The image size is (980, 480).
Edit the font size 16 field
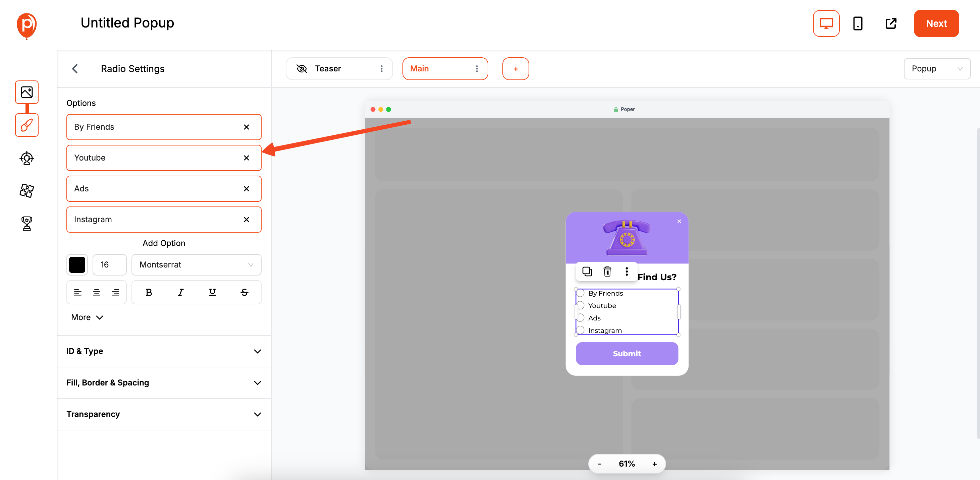[110, 265]
